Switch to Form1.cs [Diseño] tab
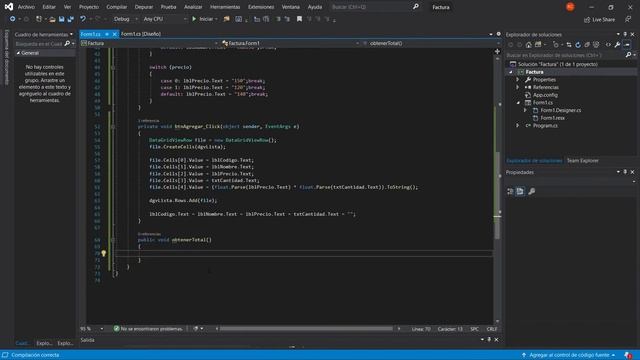640x360 pixels. [141, 34]
